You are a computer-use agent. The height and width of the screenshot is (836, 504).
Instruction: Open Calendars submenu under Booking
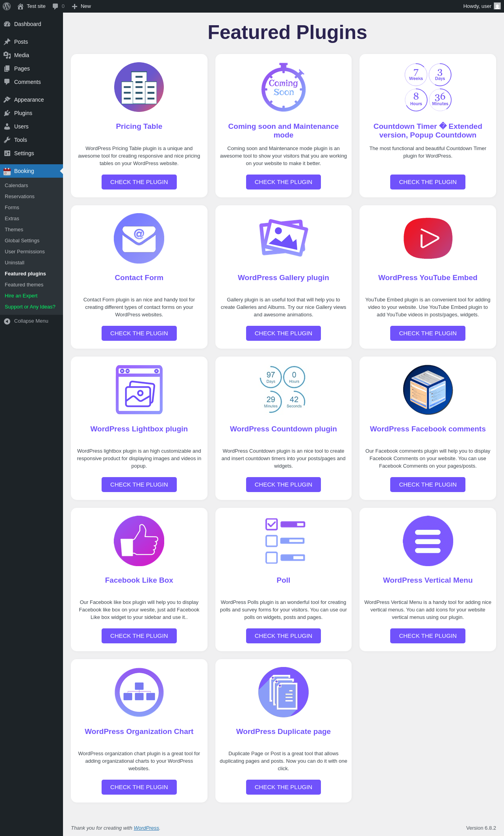16,186
